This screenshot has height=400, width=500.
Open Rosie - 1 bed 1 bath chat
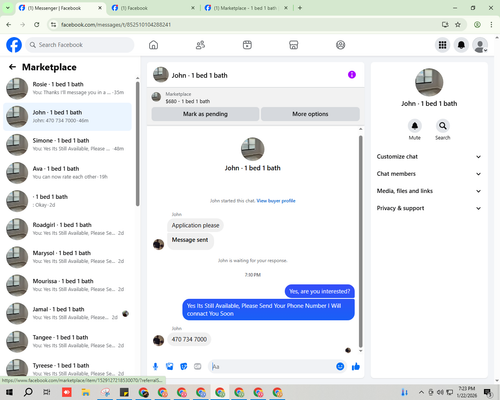coord(68,88)
